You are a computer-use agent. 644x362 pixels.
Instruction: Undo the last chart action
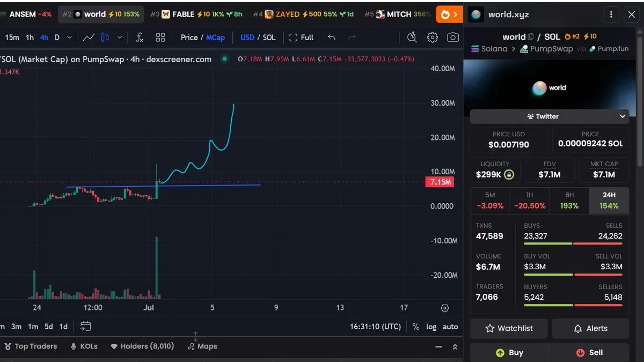pos(332,38)
